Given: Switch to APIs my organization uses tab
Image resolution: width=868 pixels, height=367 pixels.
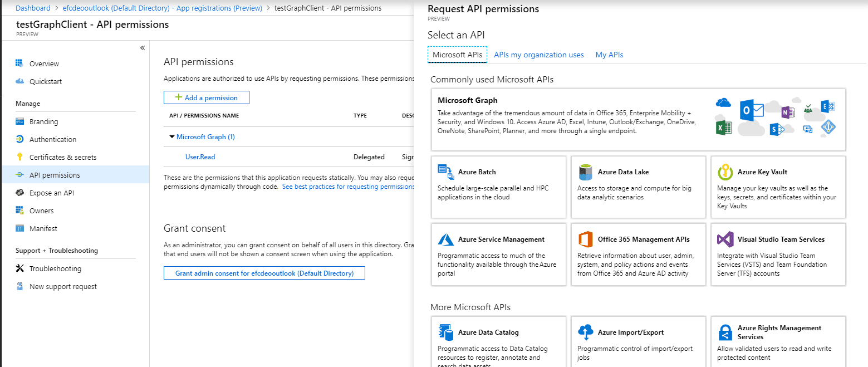Looking at the screenshot, I should click(538, 55).
